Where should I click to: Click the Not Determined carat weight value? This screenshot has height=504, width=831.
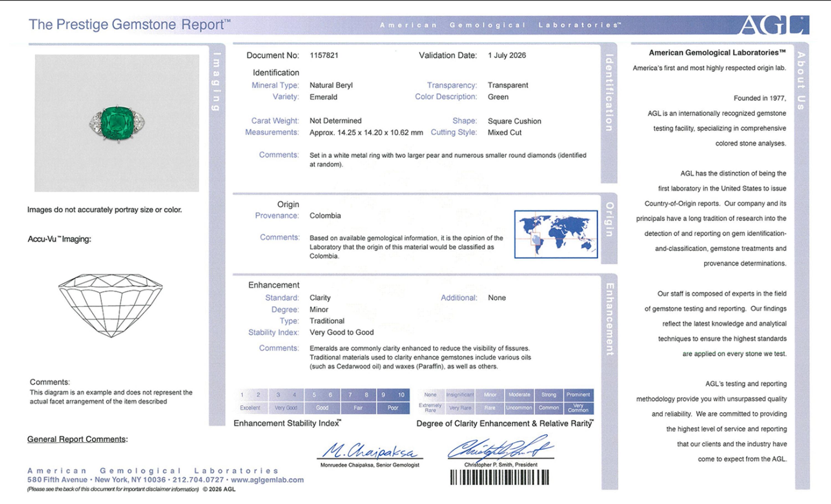tap(335, 121)
